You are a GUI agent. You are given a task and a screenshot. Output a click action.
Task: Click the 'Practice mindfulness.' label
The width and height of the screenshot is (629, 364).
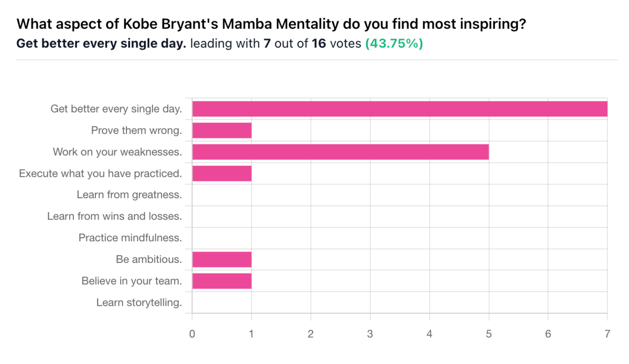pyautogui.click(x=131, y=238)
